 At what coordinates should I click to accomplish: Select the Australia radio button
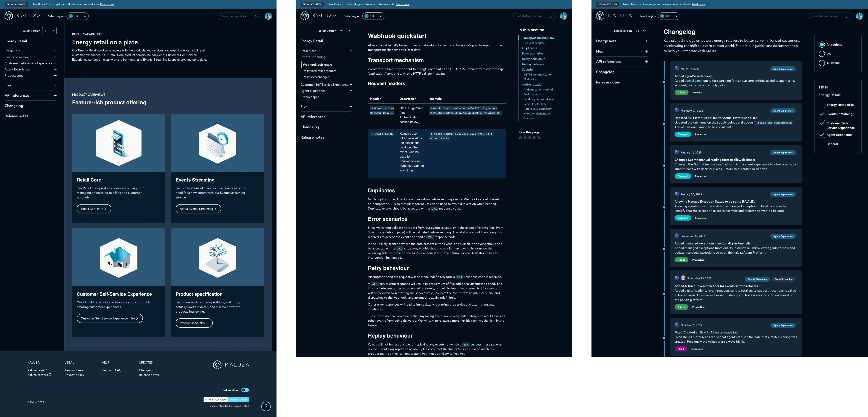[x=822, y=63]
